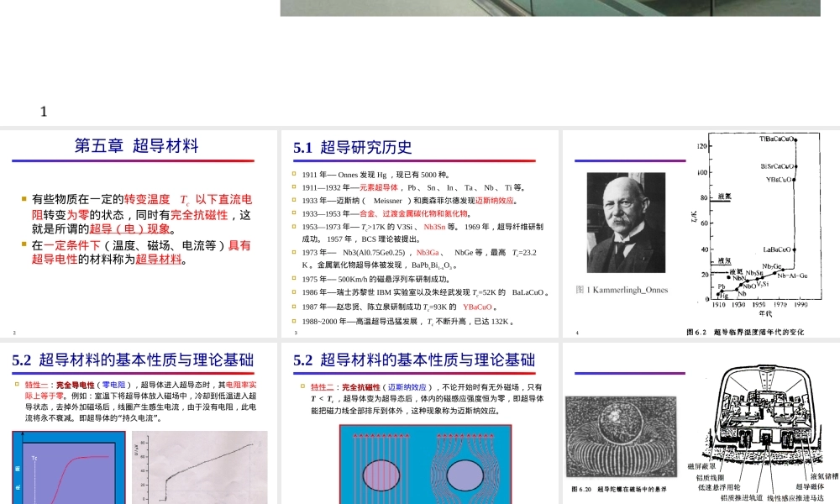The image size is (840, 504).
Task: Click the caption 图 1 Kammerlingh_Onnes
Action: click(622, 290)
